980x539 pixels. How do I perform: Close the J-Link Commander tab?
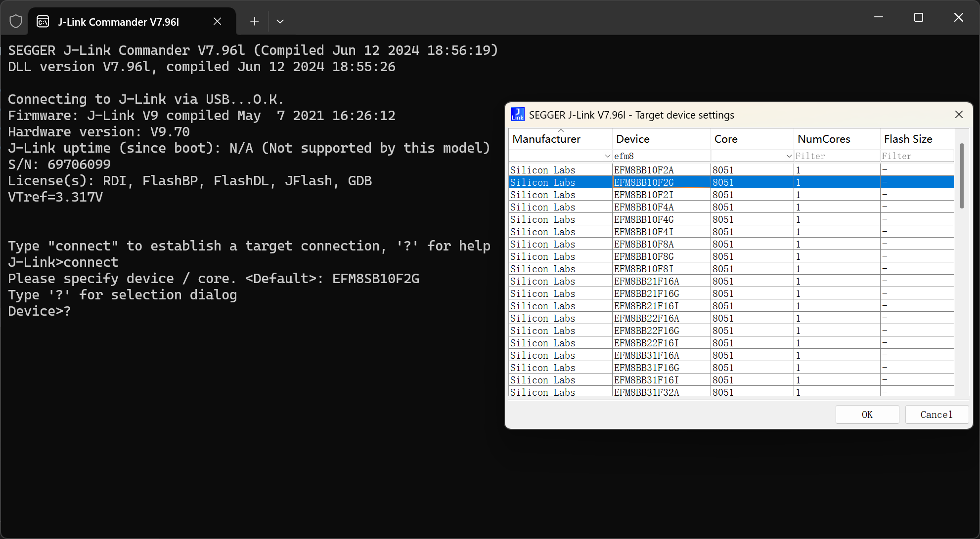tap(217, 21)
